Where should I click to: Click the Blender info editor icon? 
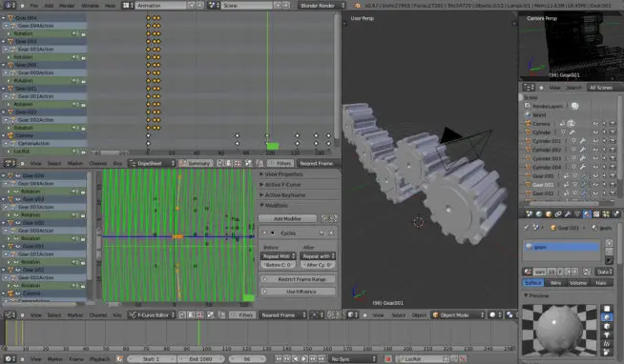pyautogui.click(x=9, y=5)
